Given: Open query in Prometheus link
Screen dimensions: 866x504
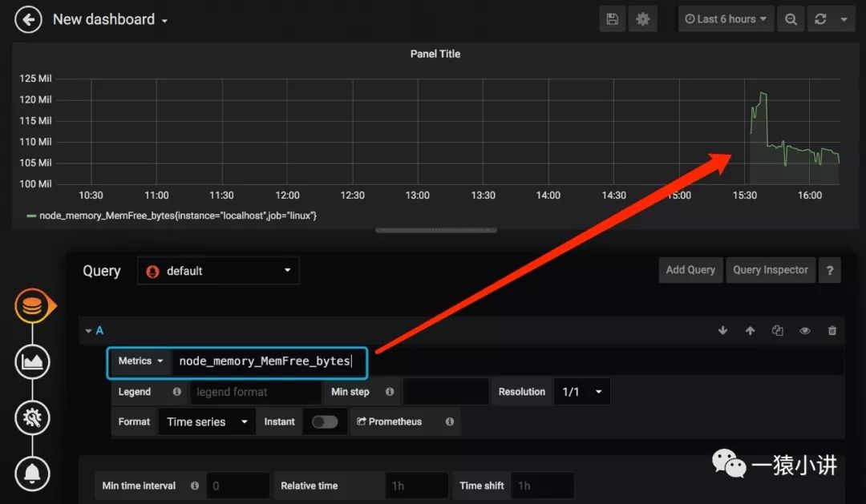Looking at the screenshot, I should (x=390, y=421).
